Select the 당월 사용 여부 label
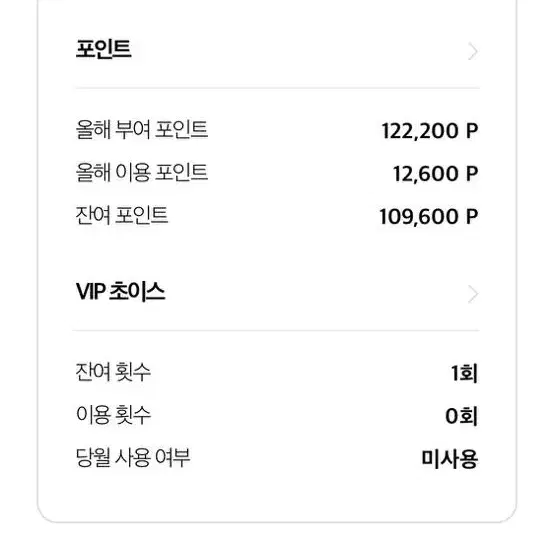 tap(133, 458)
